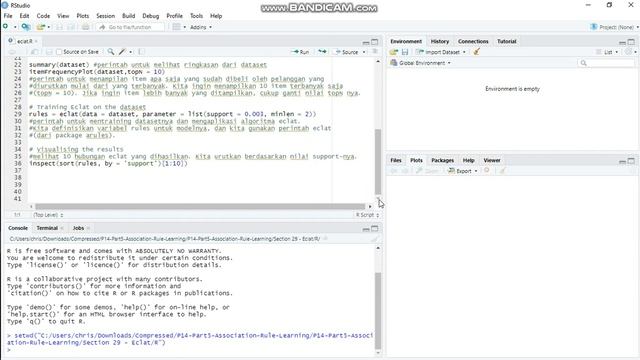
Task: Open the Global Environment dropdown
Action: point(421,63)
